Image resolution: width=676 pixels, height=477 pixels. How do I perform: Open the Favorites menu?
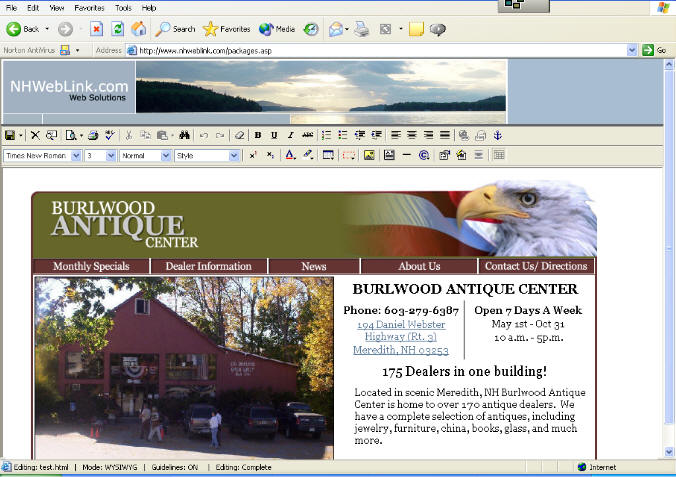pyautogui.click(x=89, y=8)
